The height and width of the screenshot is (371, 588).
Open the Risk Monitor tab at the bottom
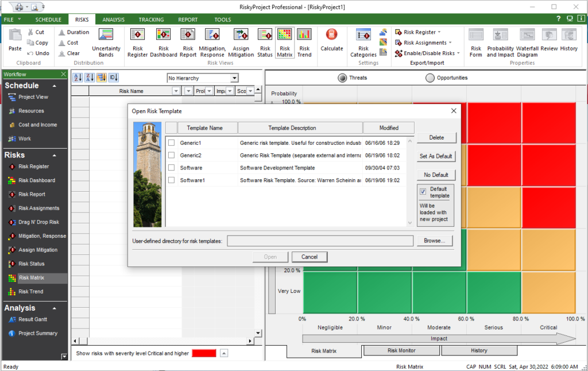401,350
